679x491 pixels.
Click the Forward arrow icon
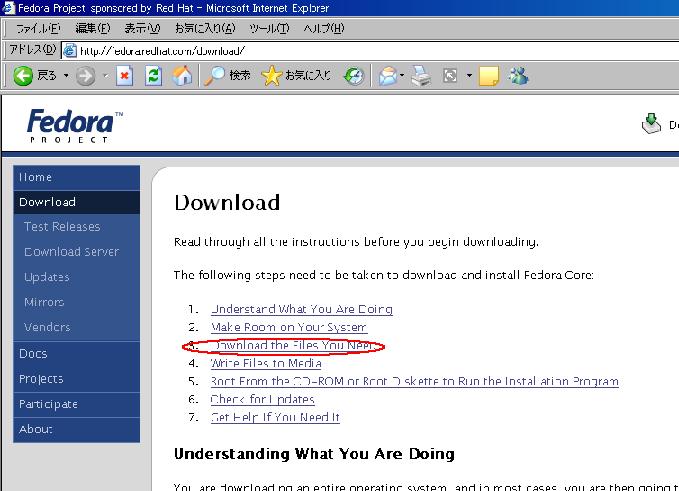(85, 77)
